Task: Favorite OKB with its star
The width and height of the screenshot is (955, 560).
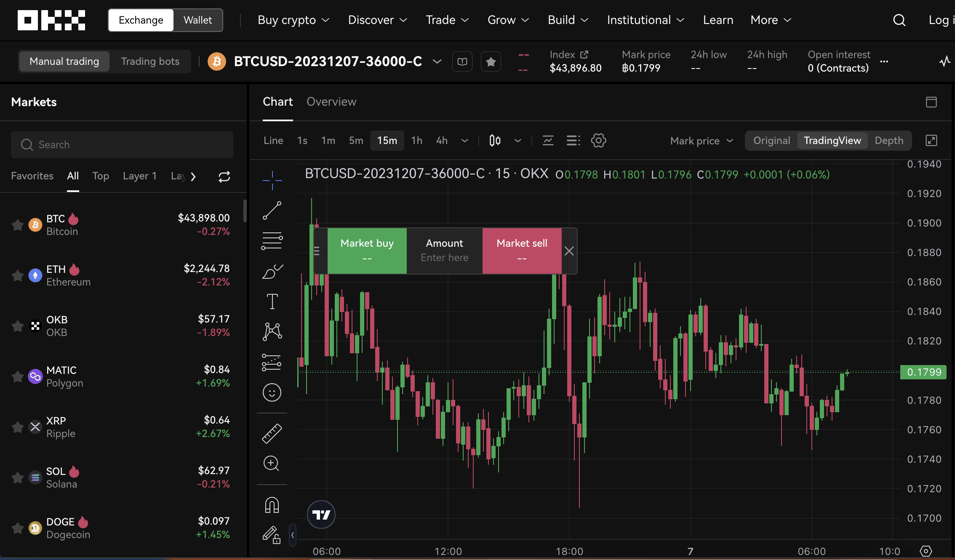Action: pos(18,326)
